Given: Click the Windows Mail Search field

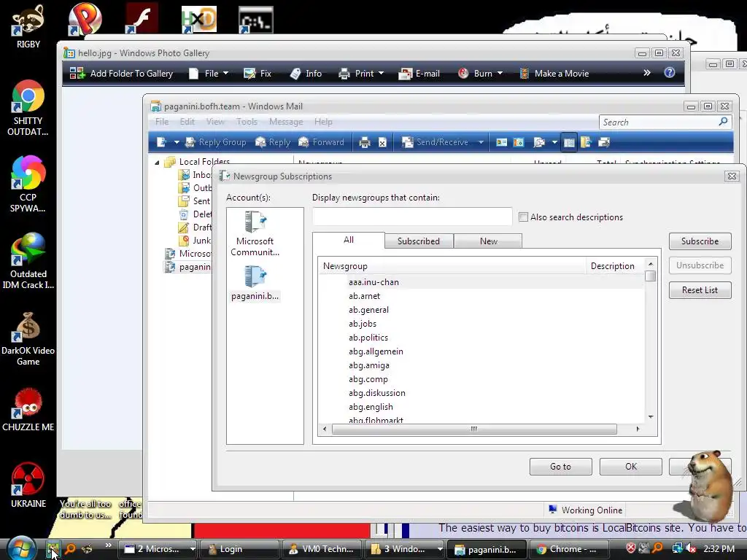Looking at the screenshot, I should click(x=659, y=122).
